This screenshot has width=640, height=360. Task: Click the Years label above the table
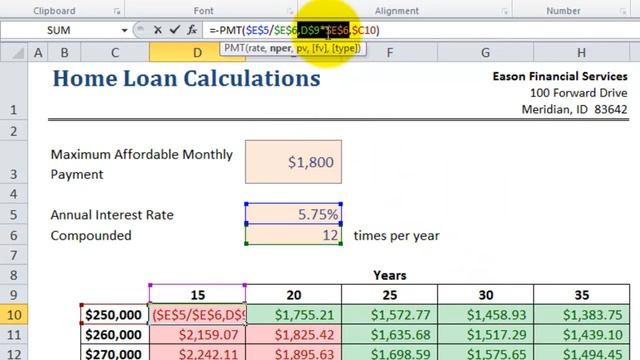(389, 276)
